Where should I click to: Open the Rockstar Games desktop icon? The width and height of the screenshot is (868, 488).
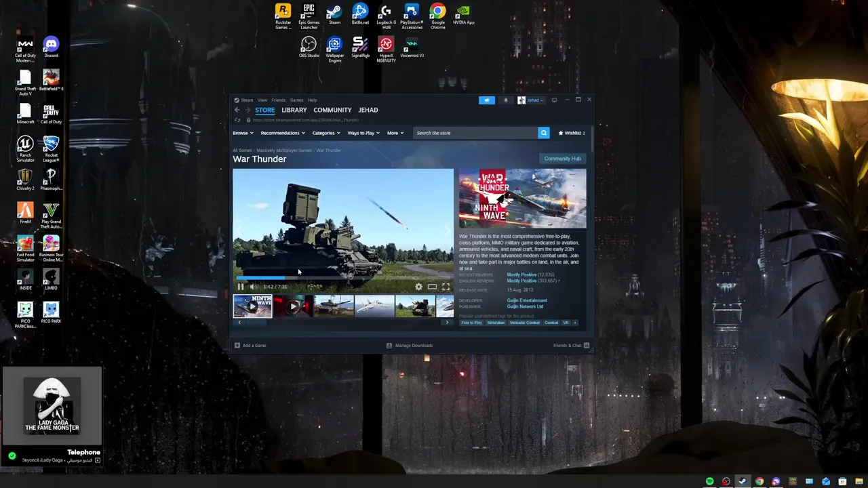(x=283, y=16)
